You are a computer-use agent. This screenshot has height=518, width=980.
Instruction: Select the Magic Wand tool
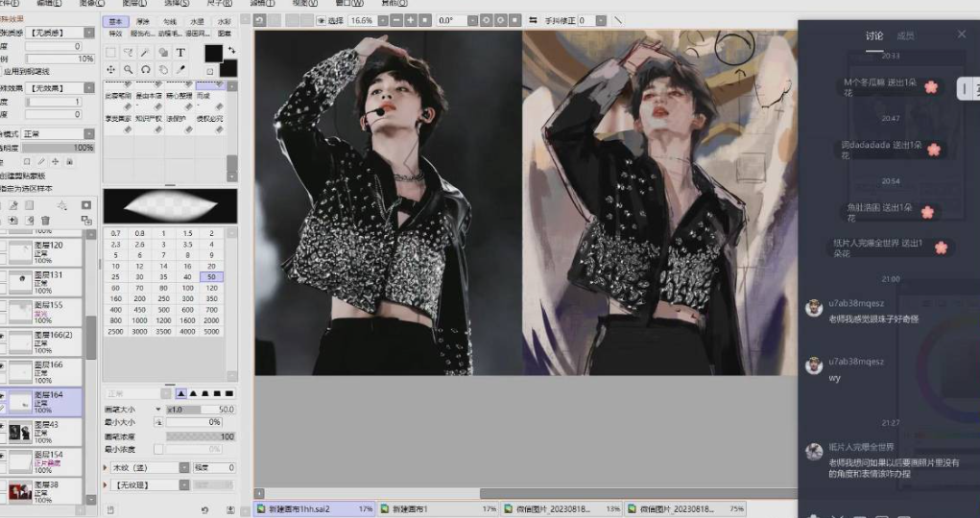[146, 53]
